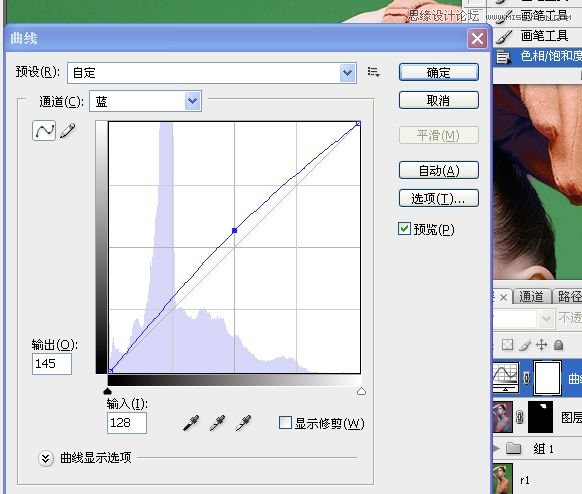Screen dimensions: 582x494
Task: Pick the black point eyedropper
Action: [191, 423]
